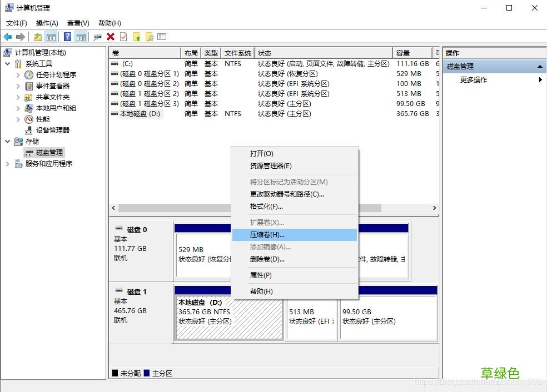Click the red X delete toolbar icon

110,37
